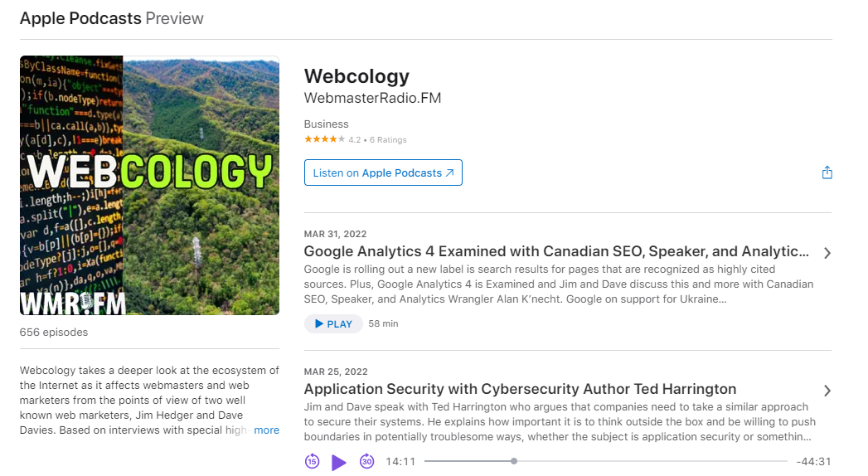Select the Business category label
868x476 pixels.
tap(326, 124)
